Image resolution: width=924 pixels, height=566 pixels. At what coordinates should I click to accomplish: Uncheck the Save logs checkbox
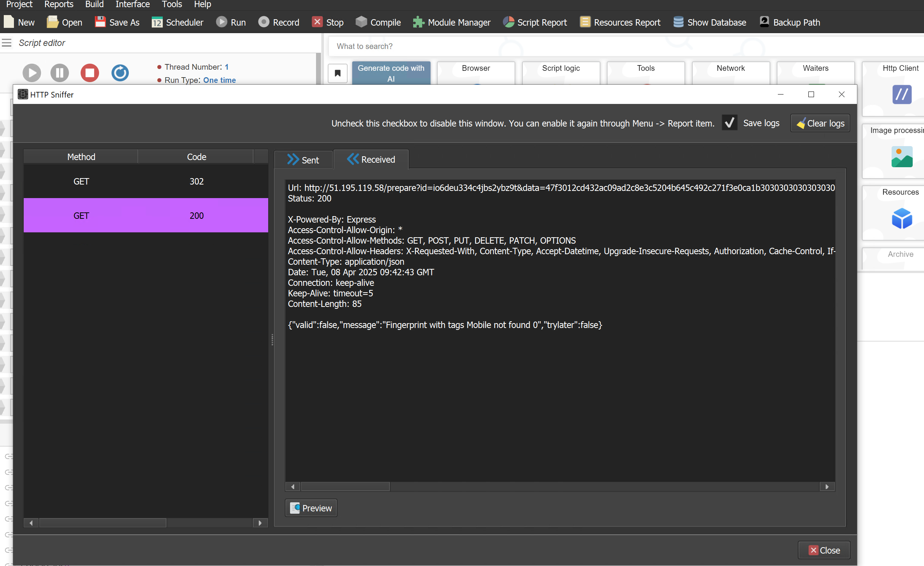pos(729,123)
